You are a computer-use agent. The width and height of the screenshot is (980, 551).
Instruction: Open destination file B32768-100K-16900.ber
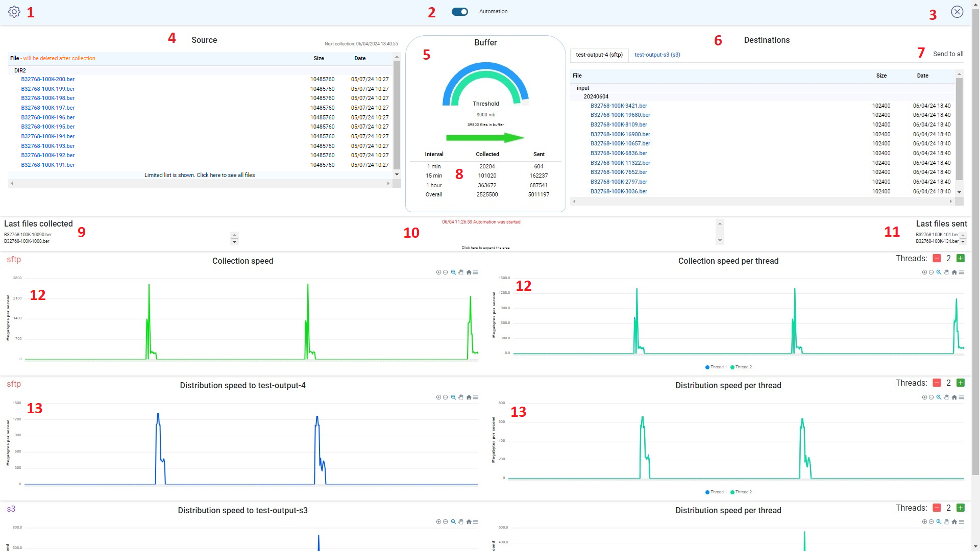620,135
